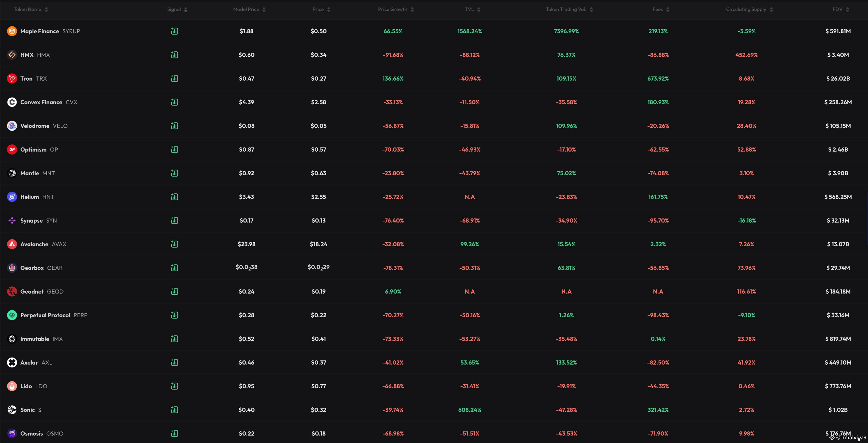Click Axelar trading volume 133.52%
The height and width of the screenshot is (443, 868).
566,362
